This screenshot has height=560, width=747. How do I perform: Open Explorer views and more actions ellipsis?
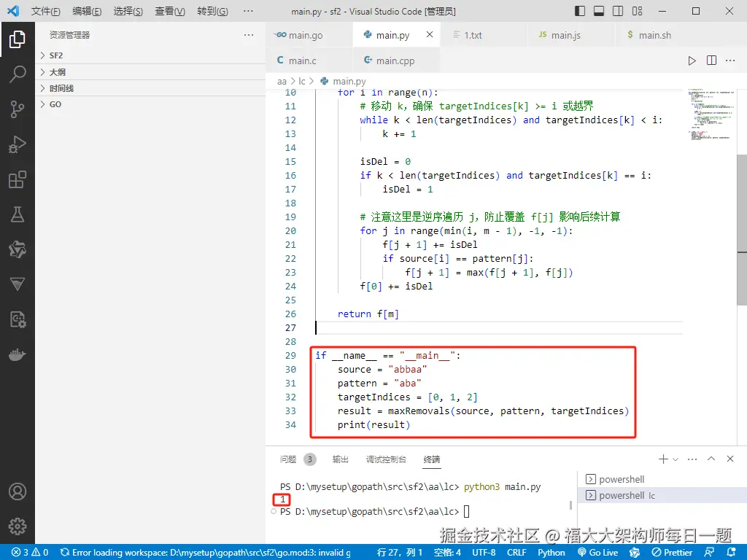249,35
